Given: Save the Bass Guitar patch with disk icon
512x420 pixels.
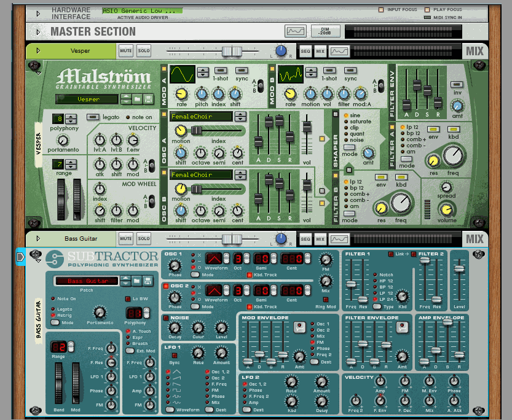Looking at the screenshot, I should click(148, 281).
